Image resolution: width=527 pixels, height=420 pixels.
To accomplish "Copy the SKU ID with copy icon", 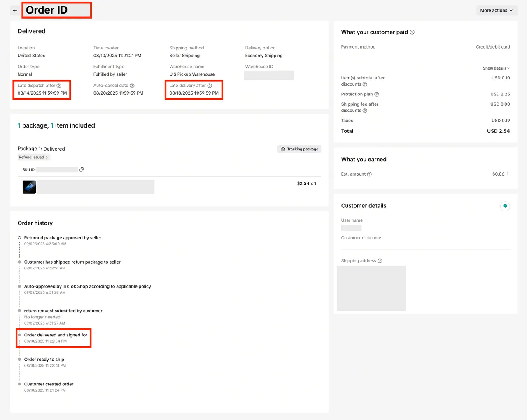I will point(82,169).
